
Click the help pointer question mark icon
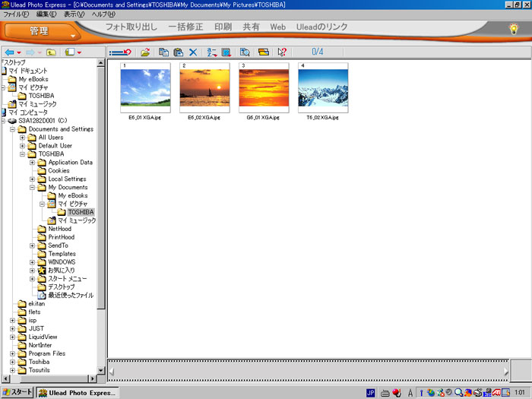click(282, 52)
